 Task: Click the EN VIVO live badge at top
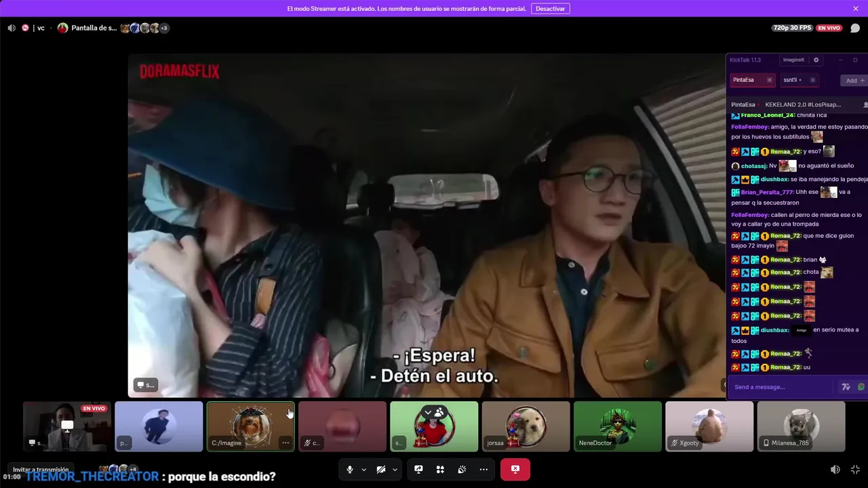click(x=829, y=28)
